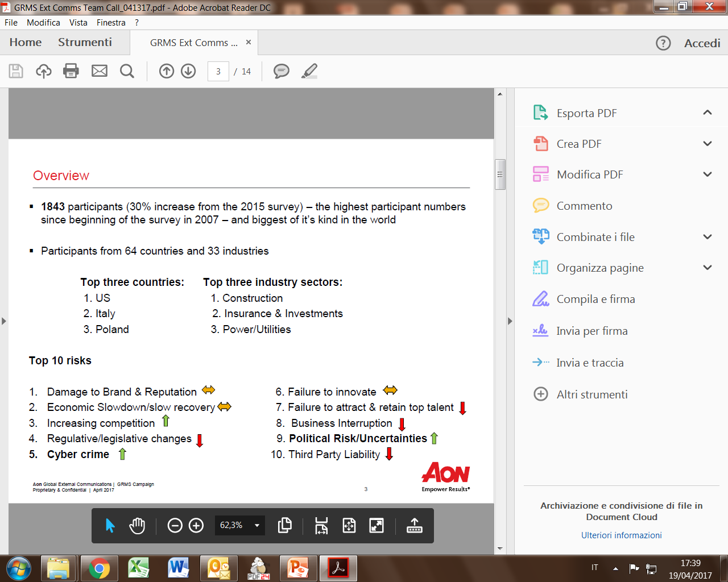
Task: Enter full screen mode icon
Action: click(x=377, y=526)
